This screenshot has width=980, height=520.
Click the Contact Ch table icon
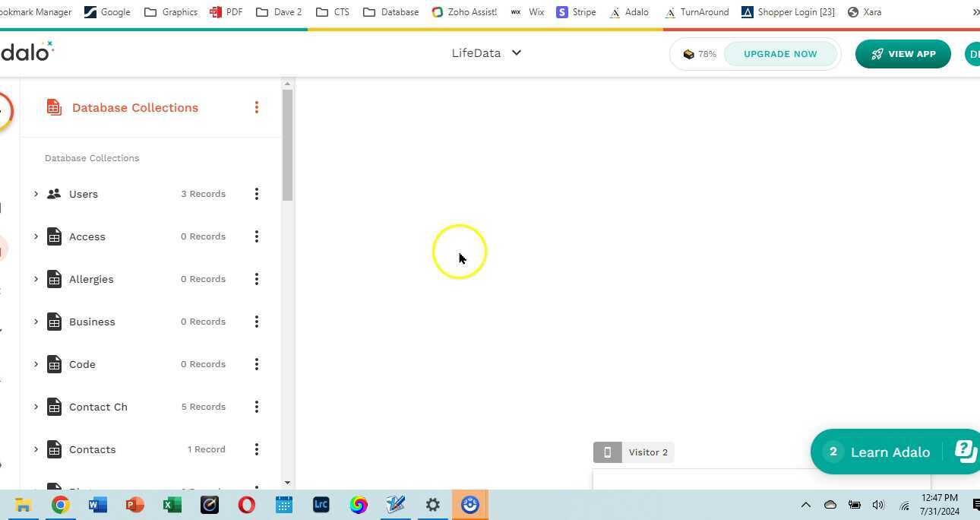[x=54, y=407]
